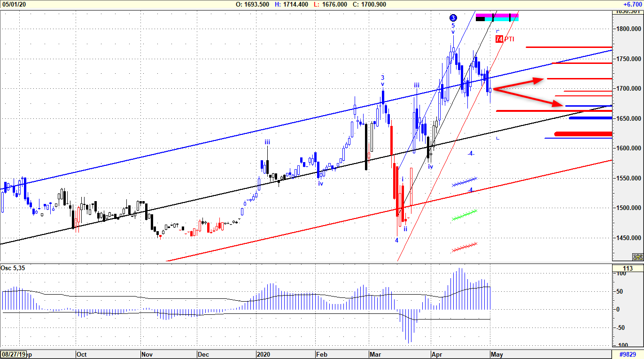Click the Osc 5,35 oscillator label
This screenshot has height=359, width=644.
[12, 268]
